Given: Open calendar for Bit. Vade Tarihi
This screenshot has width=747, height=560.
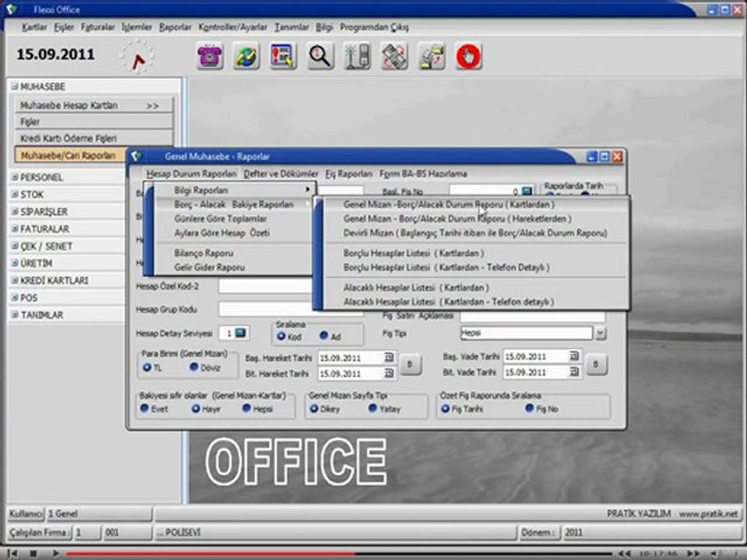Looking at the screenshot, I should (x=574, y=372).
